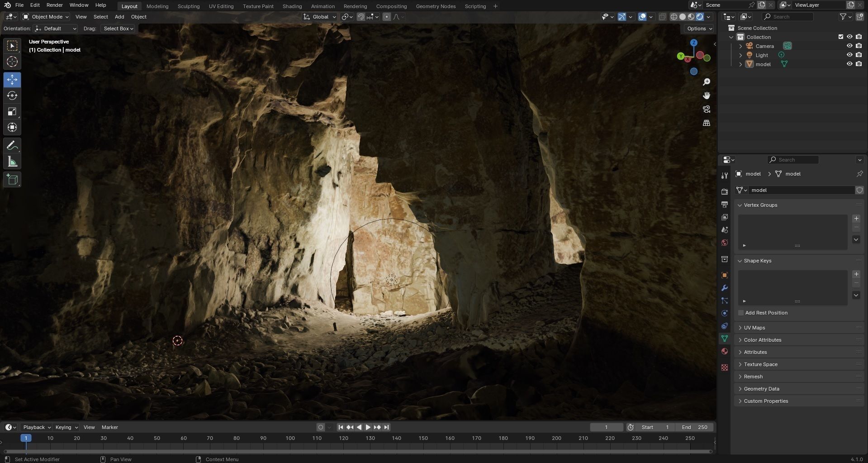Open the Object Mode dropdown
The width and height of the screenshot is (868, 463).
click(46, 17)
